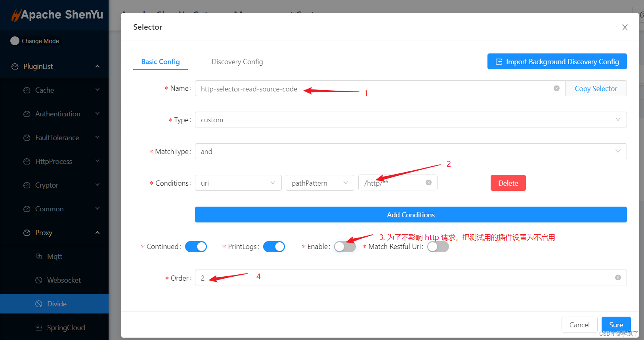Turn off the PrintLogs switch

click(x=274, y=247)
